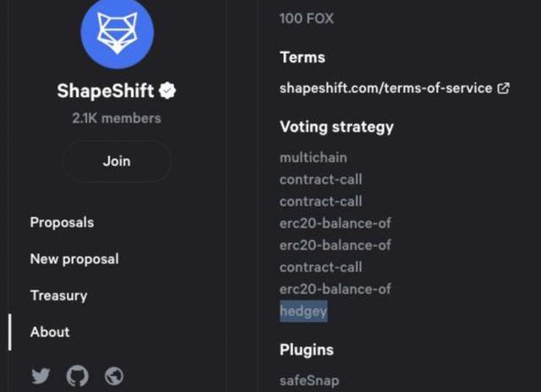Open the Treasury section
The width and height of the screenshot is (541, 392).
tap(58, 296)
